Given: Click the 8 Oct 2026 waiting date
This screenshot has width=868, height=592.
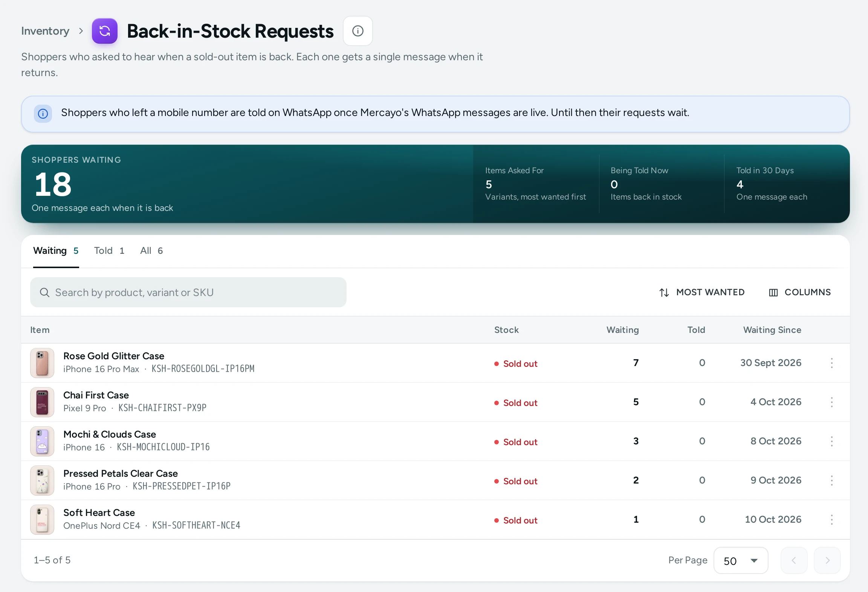Looking at the screenshot, I should pyautogui.click(x=776, y=441).
